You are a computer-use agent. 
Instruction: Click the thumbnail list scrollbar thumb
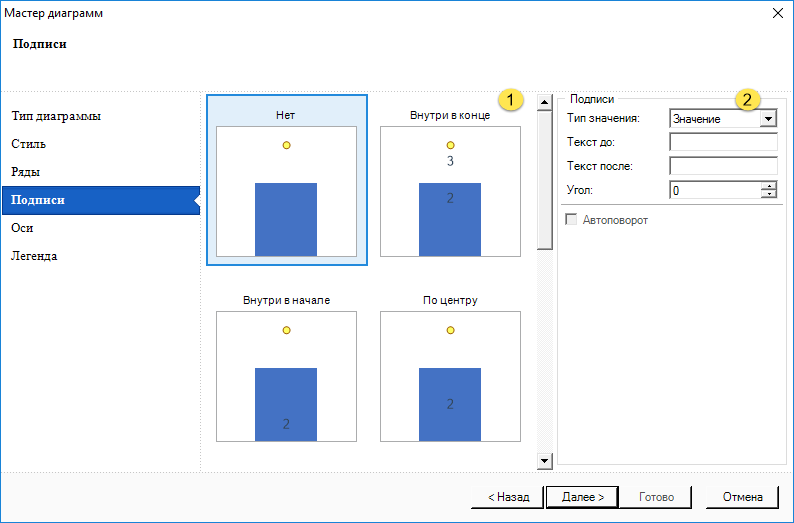click(x=544, y=180)
